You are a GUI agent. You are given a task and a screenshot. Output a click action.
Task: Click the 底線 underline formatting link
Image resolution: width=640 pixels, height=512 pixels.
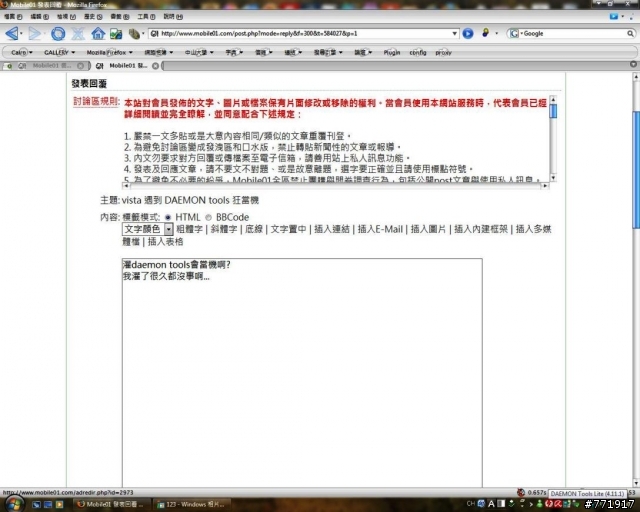pyautogui.click(x=254, y=229)
